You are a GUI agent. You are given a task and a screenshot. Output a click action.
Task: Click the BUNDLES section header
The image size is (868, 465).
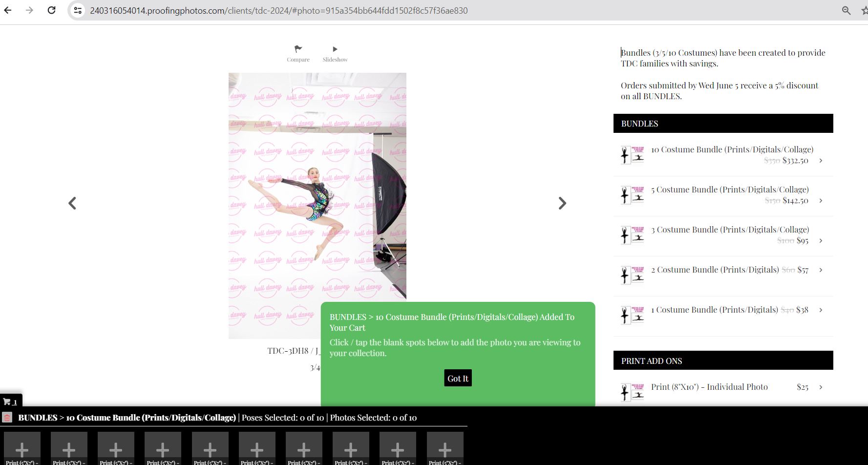point(723,124)
